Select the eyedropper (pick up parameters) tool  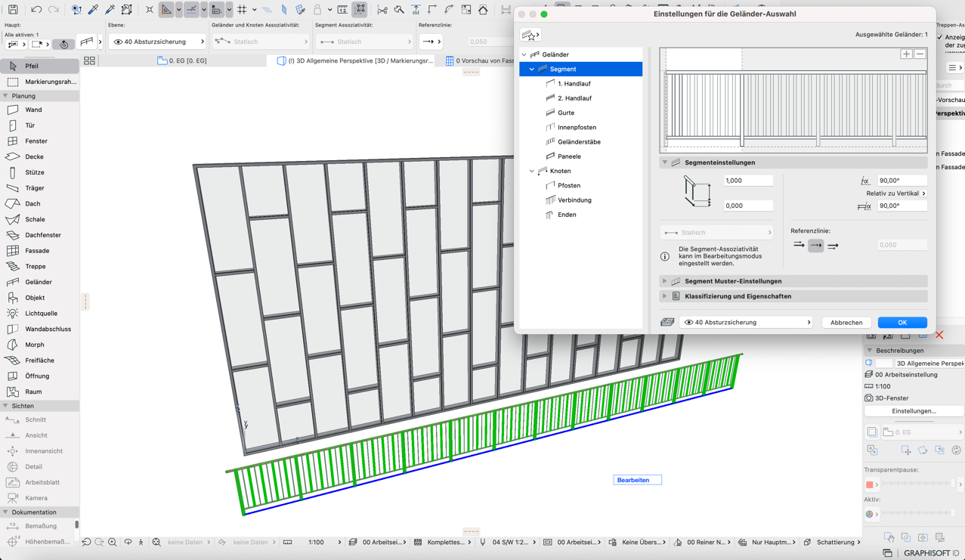coord(93,10)
